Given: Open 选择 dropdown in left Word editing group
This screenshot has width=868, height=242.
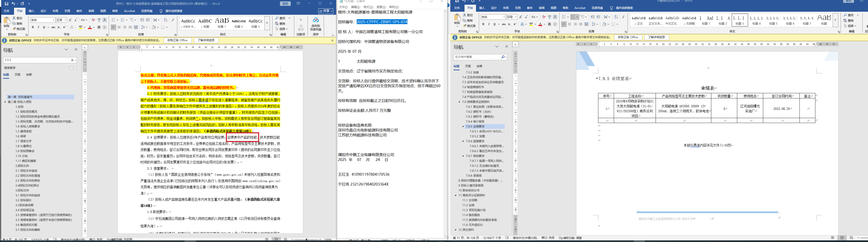Looking at the screenshot, I should point(282,29).
